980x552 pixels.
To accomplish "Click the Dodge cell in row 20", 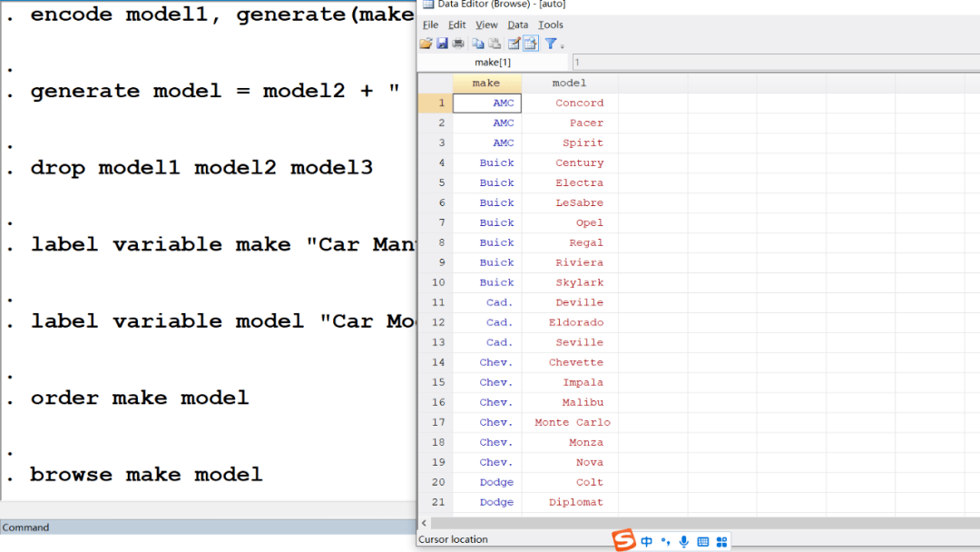I will pyautogui.click(x=487, y=483).
